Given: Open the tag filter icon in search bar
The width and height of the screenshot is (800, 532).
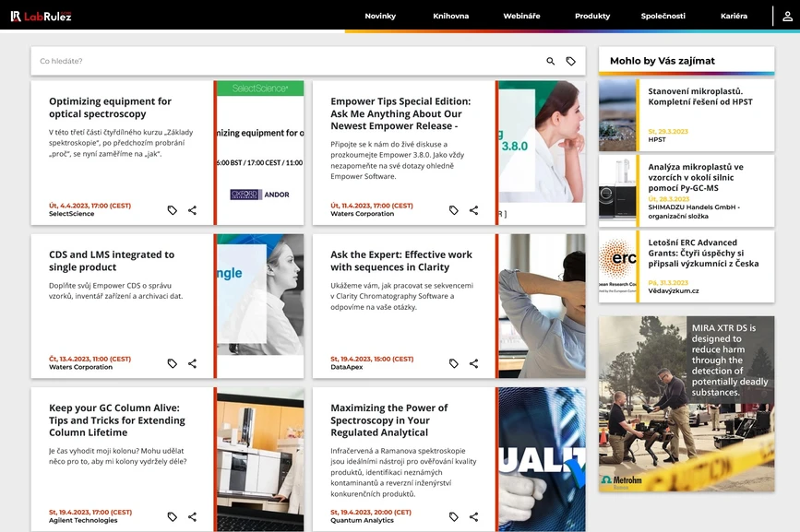Looking at the screenshot, I should click(571, 62).
